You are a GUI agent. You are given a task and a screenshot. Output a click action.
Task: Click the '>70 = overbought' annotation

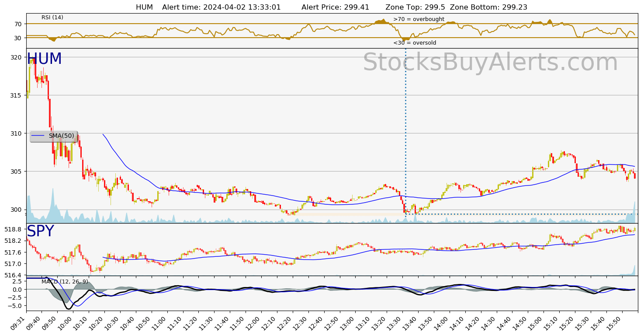(419, 19)
